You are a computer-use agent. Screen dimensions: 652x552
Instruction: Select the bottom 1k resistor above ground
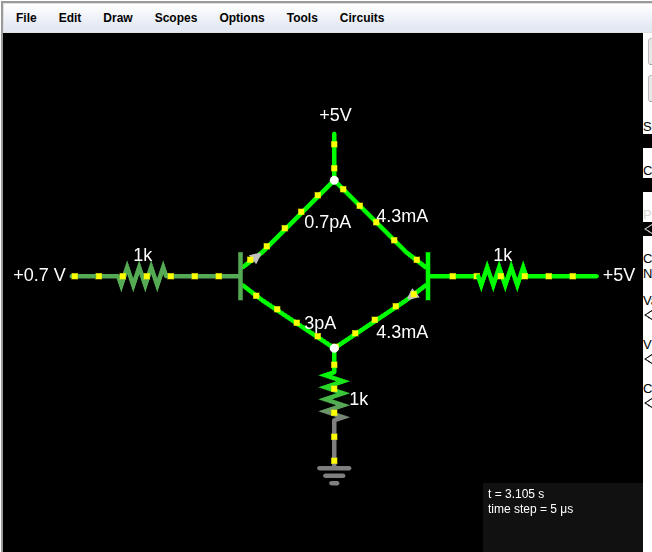click(x=334, y=396)
